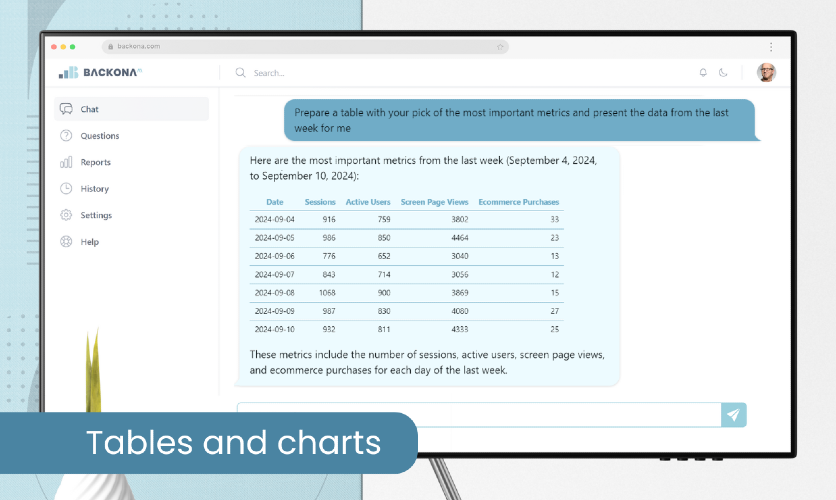Click sessions value 776

[x=329, y=256]
